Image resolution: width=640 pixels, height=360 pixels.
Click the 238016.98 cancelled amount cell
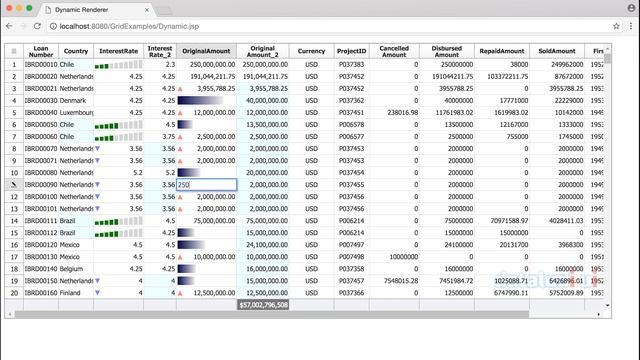[x=394, y=113]
